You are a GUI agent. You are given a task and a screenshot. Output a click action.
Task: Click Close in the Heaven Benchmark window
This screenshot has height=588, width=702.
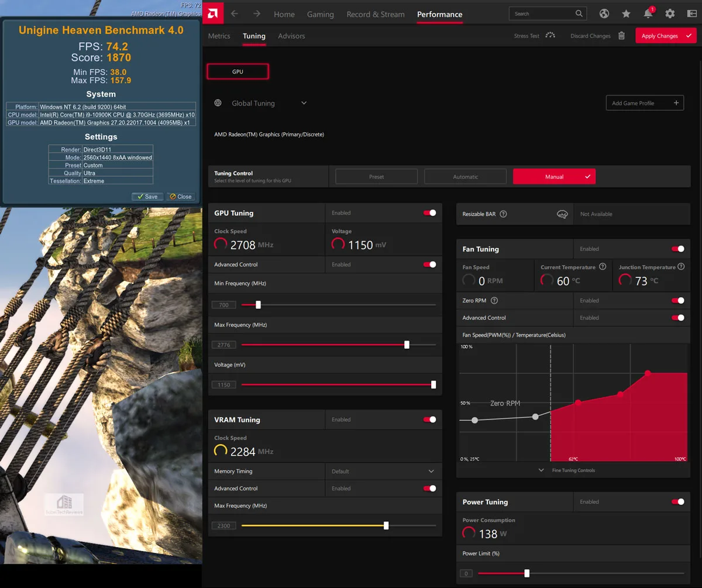pos(181,197)
